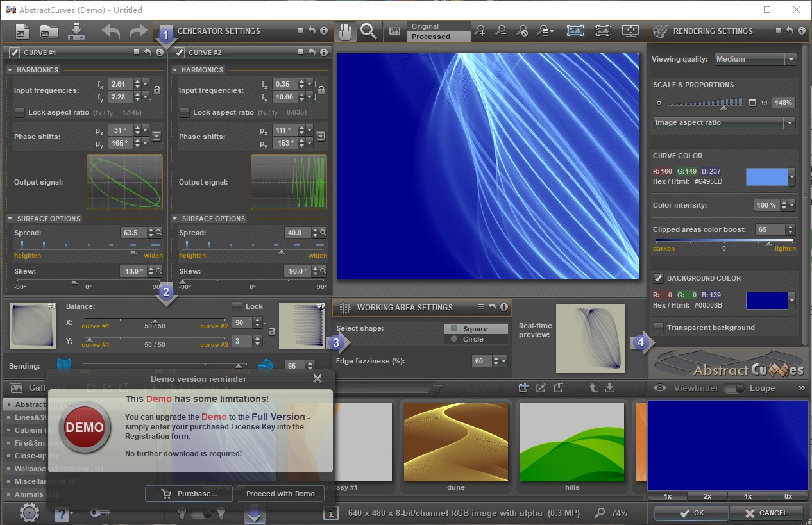This screenshot has width=812, height=525.
Task: Open the Viewing quality dropdown
Action: coord(755,59)
